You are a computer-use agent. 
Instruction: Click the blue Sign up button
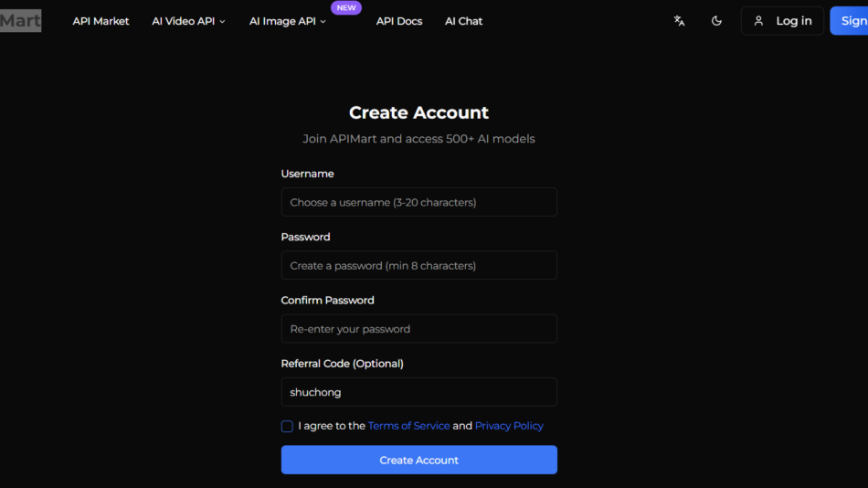click(852, 21)
